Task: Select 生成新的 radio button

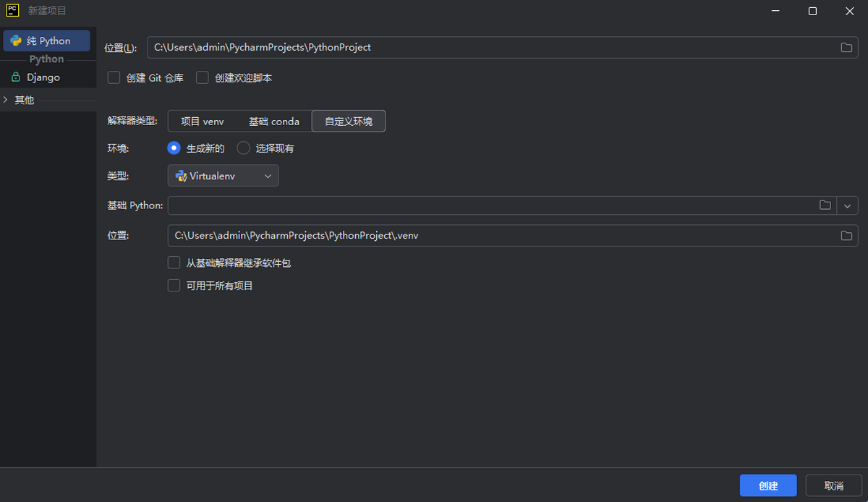Action: click(174, 148)
